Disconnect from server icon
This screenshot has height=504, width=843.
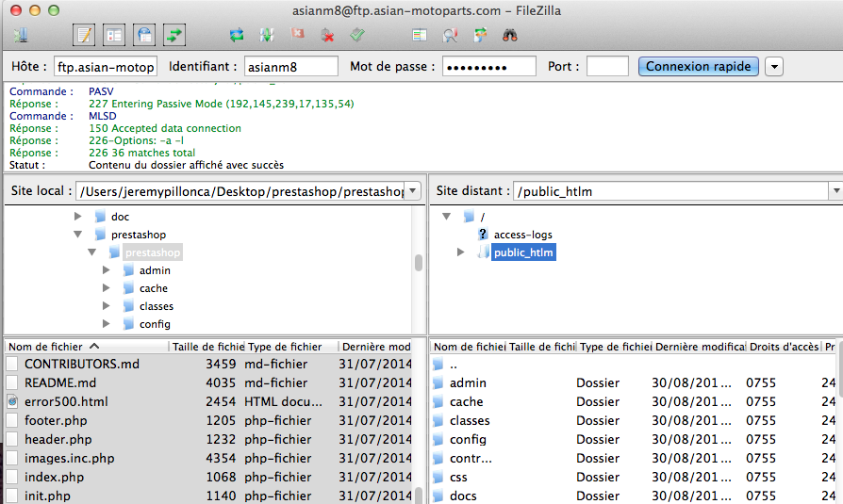point(327,36)
